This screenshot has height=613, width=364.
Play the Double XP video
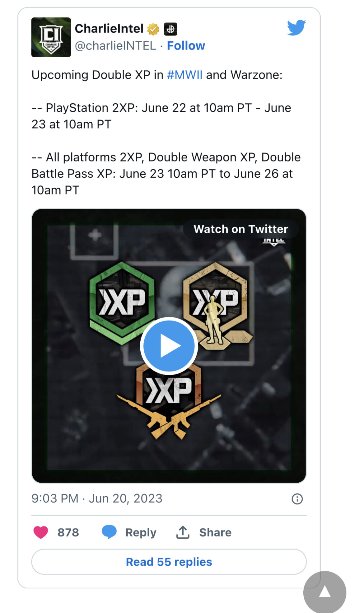click(x=169, y=346)
